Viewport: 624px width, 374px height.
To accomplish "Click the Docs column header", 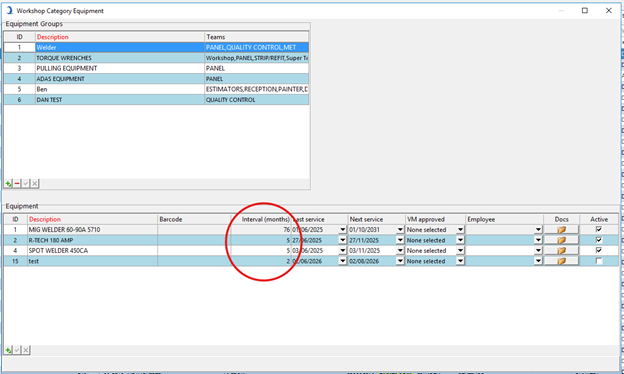I will (562, 219).
